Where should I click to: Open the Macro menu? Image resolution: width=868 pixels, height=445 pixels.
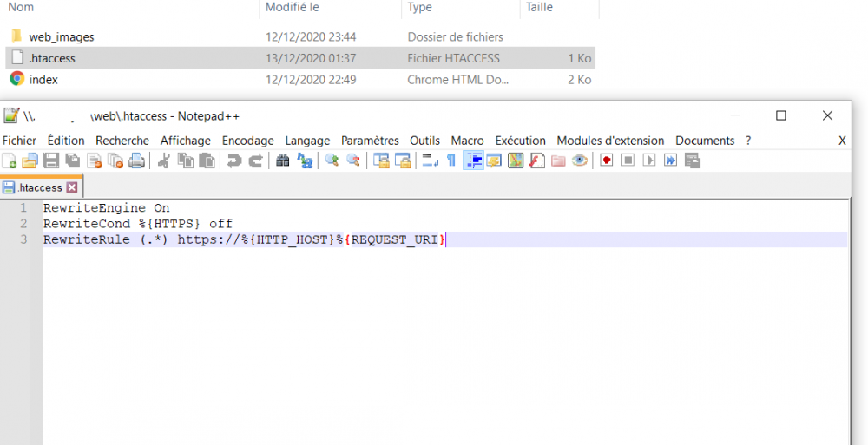click(x=467, y=141)
